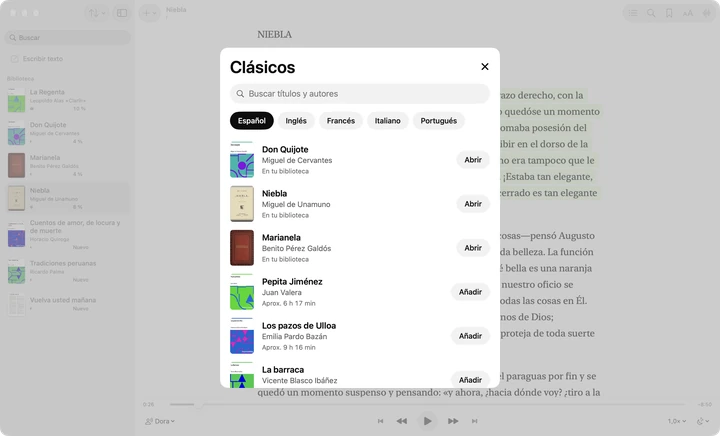Select Vuelva usted mañana in the sidebar
This screenshot has height=436, width=720.
tap(68, 304)
